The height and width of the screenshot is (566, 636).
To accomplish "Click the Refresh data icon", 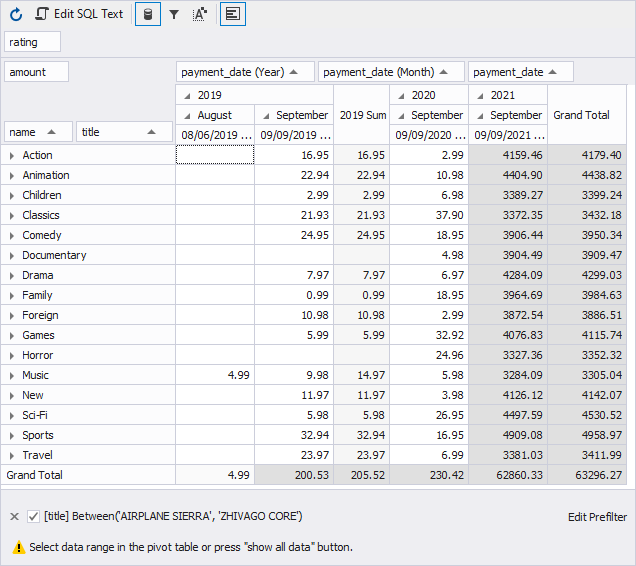I will click(x=16, y=14).
